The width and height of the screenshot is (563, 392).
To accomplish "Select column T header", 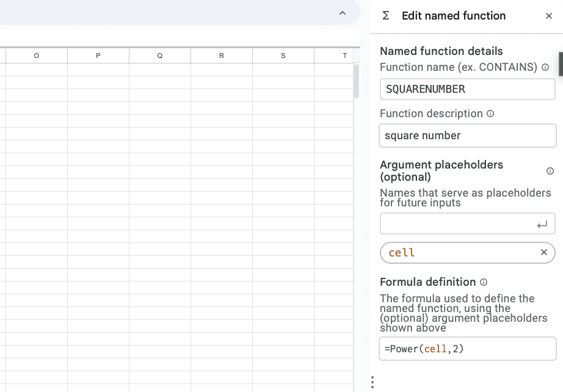I will 334,56.
